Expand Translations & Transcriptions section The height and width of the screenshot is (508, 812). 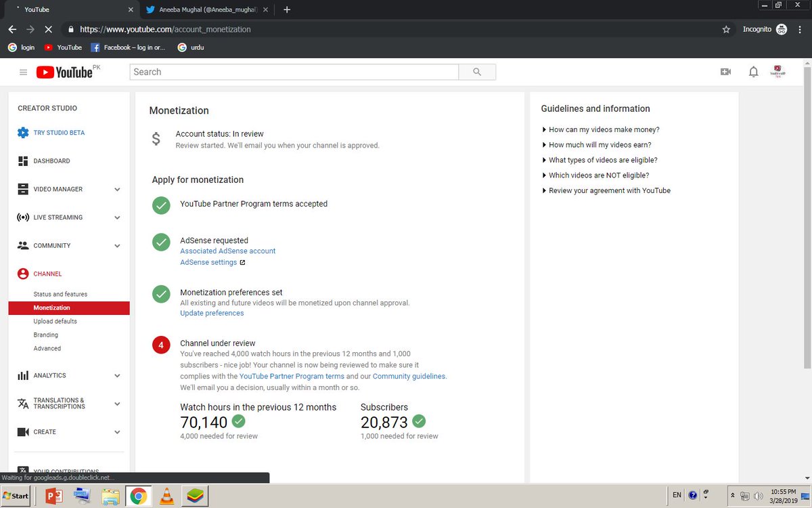click(117, 404)
